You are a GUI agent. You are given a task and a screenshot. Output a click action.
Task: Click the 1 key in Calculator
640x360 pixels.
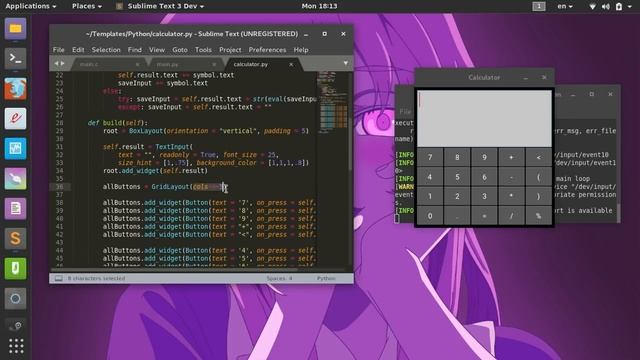coord(430,196)
